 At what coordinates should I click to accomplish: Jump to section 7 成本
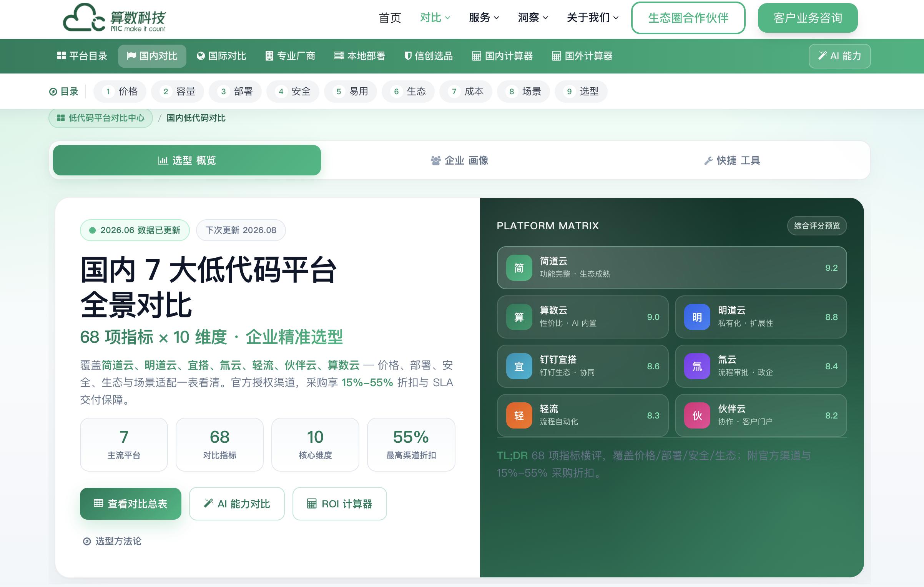[x=466, y=92]
